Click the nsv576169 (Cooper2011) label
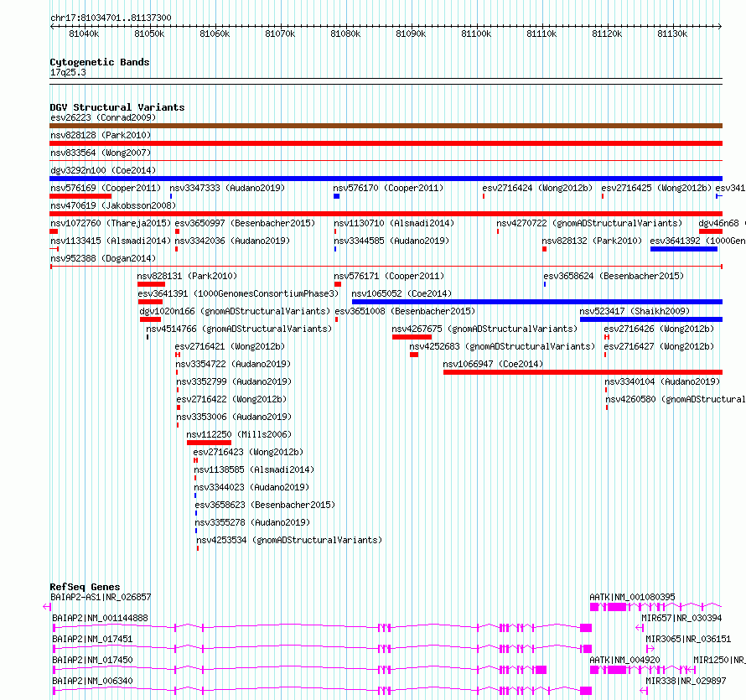The width and height of the screenshot is (746, 700). click(106, 188)
